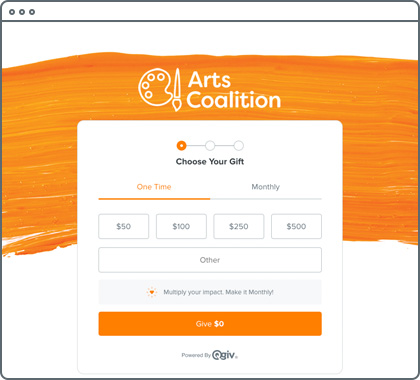The width and height of the screenshot is (420, 380).
Task: Choose the $100 gift amount
Action: coord(181,226)
